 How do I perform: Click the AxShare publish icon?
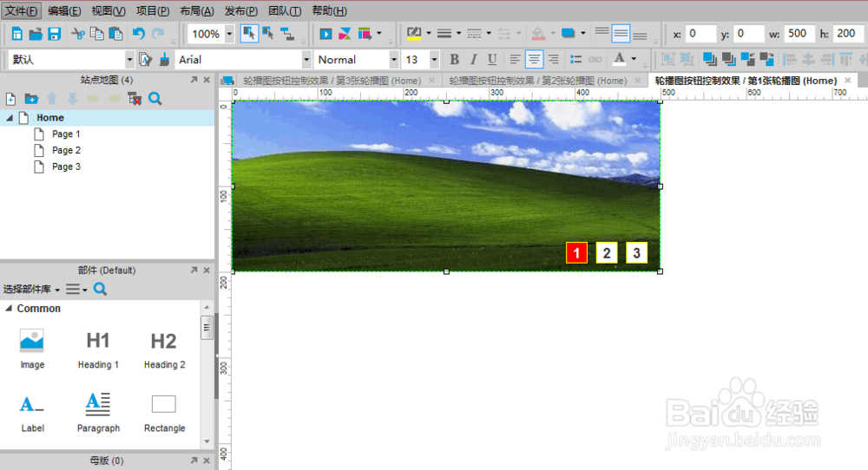coord(345,34)
